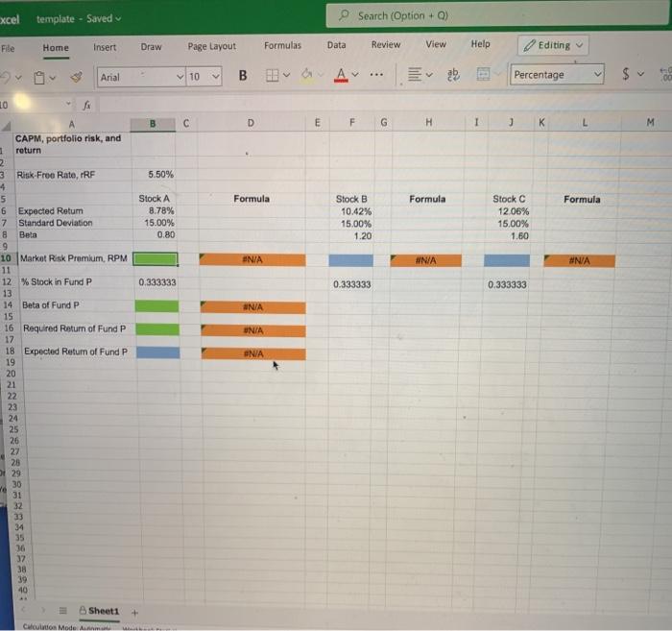Click the Sheet1 tab
672x631 pixels.
(99, 611)
